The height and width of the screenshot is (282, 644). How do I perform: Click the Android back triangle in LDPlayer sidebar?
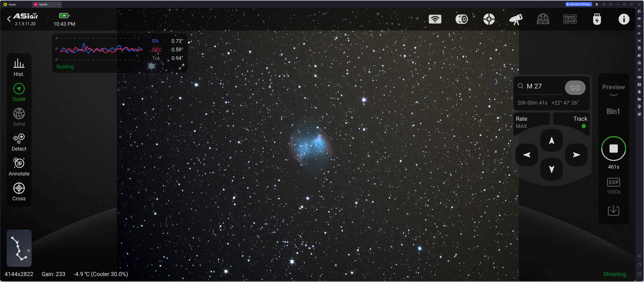point(639,256)
